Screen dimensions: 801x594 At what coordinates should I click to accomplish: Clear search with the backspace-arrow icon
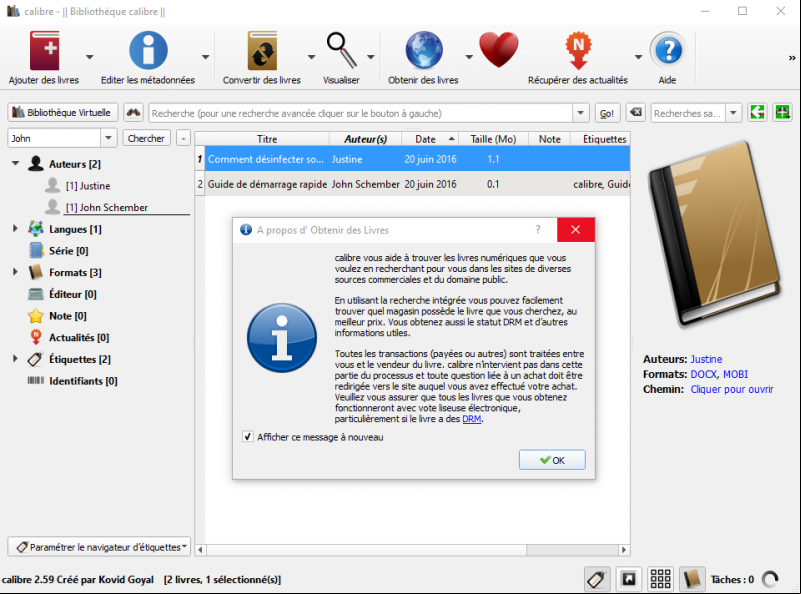coord(635,112)
